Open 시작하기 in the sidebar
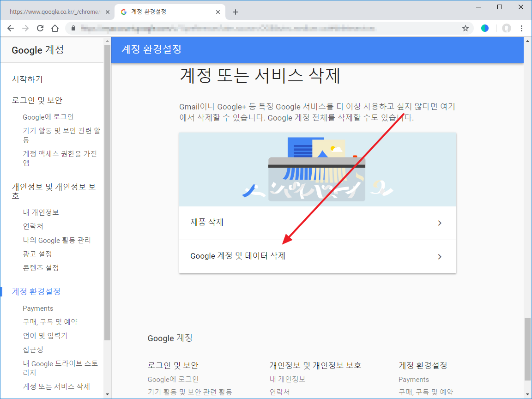The width and height of the screenshot is (532, 399). click(x=27, y=79)
